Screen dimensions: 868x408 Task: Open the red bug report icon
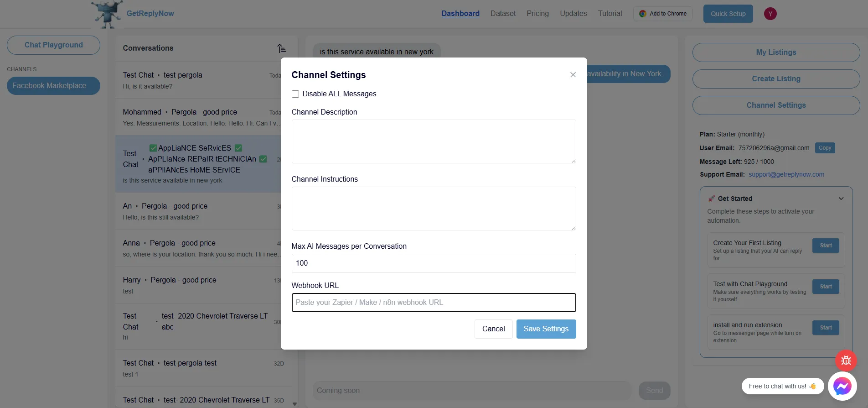point(846,361)
